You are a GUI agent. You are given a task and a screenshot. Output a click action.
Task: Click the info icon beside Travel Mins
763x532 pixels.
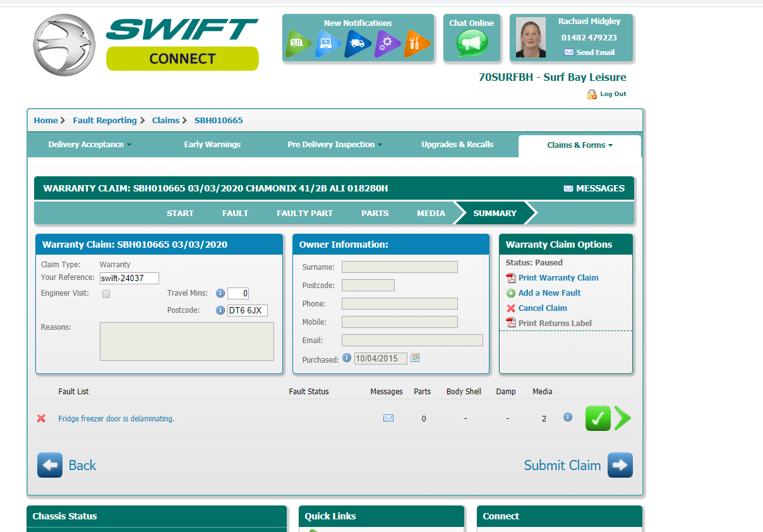220,293
